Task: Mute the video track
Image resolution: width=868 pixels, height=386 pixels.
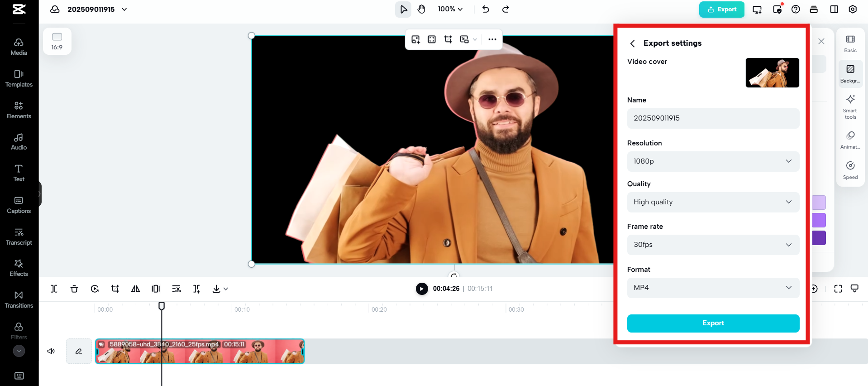Action: tap(51, 351)
